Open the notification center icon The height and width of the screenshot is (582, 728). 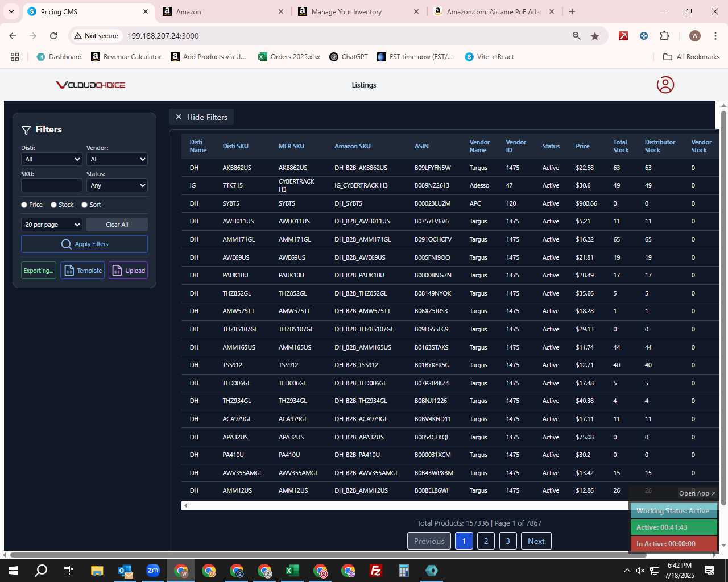(709, 571)
